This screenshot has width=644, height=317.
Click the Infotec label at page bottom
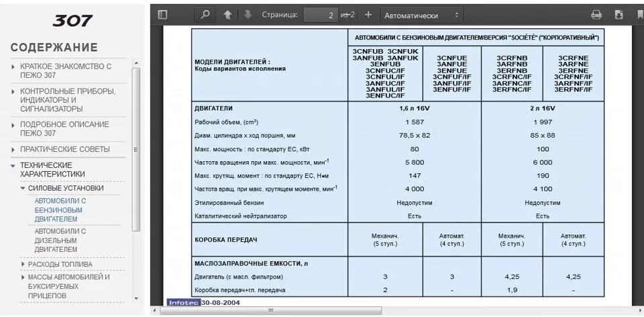[183, 303]
